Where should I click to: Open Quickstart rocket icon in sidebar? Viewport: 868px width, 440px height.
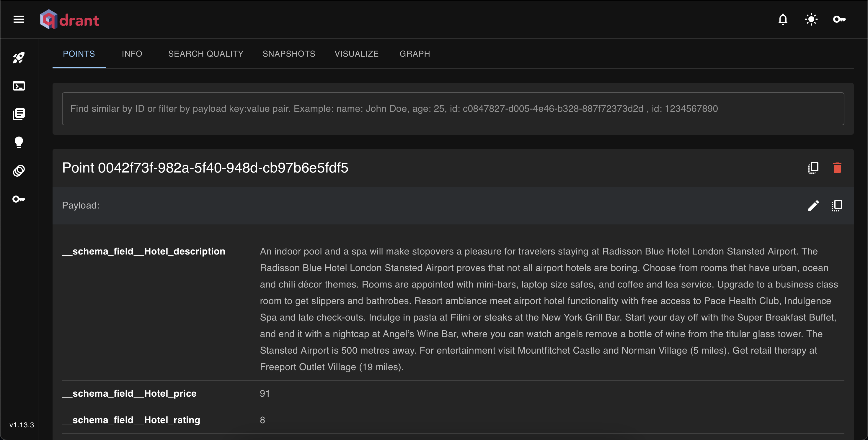pyautogui.click(x=19, y=58)
